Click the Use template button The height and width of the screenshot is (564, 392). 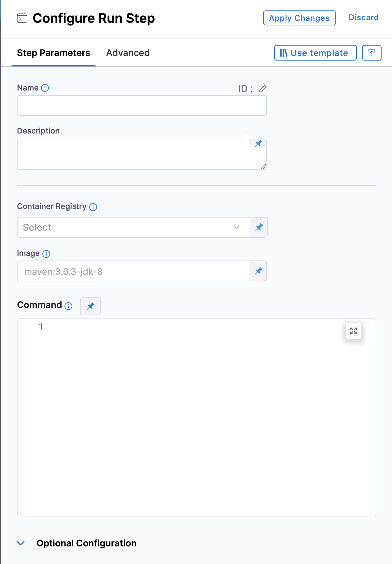(315, 53)
